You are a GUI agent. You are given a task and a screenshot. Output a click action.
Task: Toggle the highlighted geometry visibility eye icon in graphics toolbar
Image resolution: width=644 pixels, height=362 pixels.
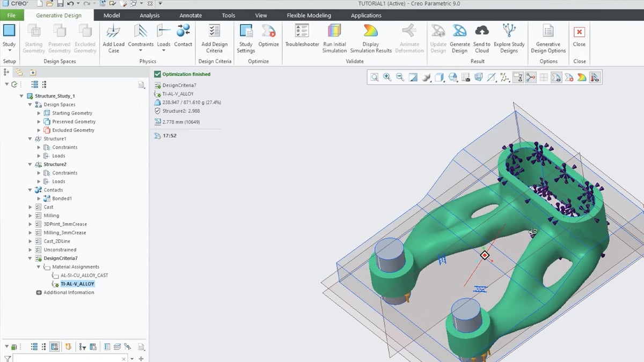point(556,78)
